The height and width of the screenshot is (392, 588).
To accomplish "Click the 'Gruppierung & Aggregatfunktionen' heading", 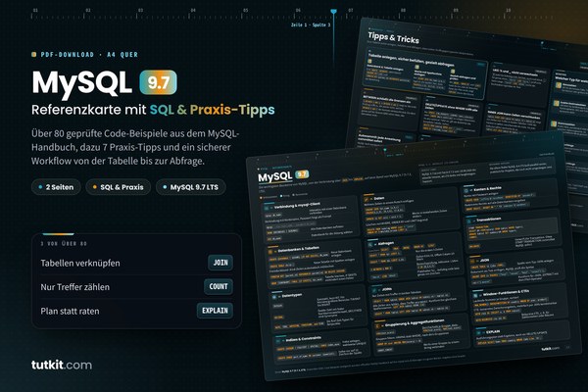I will click(415, 323).
